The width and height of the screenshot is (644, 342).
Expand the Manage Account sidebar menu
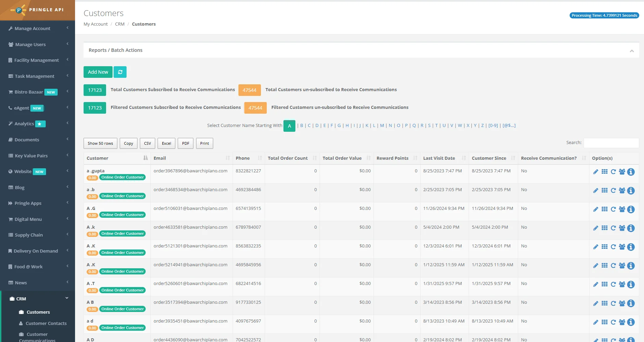38,29
